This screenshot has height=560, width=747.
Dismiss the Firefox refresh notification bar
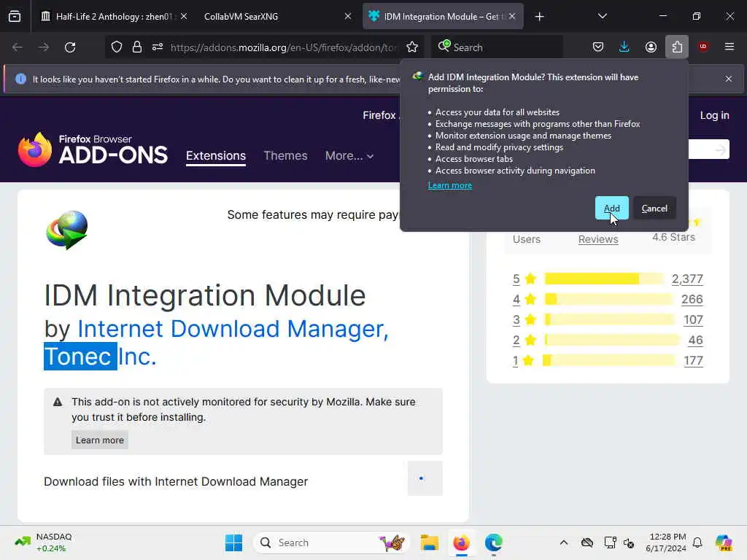(x=729, y=79)
